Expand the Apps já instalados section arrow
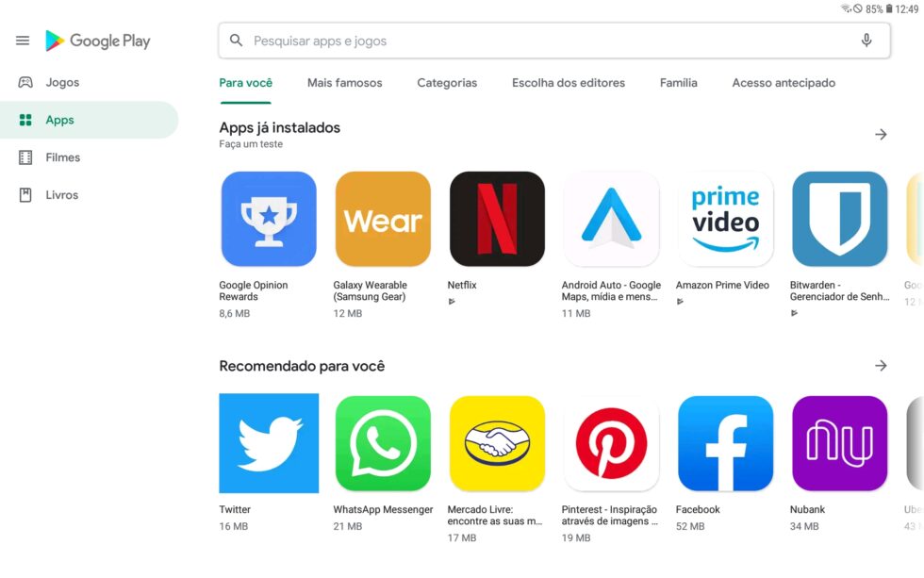 (x=881, y=134)
